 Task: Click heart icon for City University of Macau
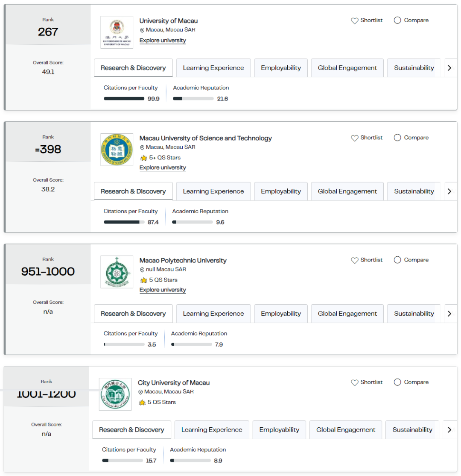point(355,382)
